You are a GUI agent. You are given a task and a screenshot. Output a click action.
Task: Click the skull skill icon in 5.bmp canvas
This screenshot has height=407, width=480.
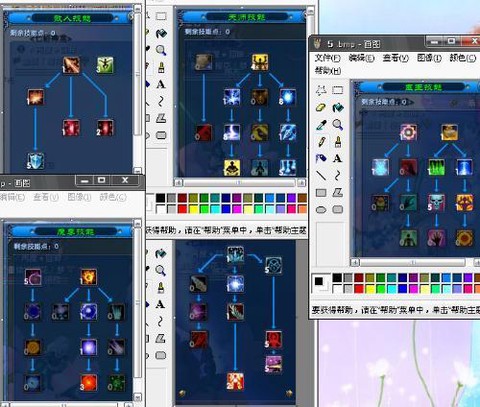[436, 202]
